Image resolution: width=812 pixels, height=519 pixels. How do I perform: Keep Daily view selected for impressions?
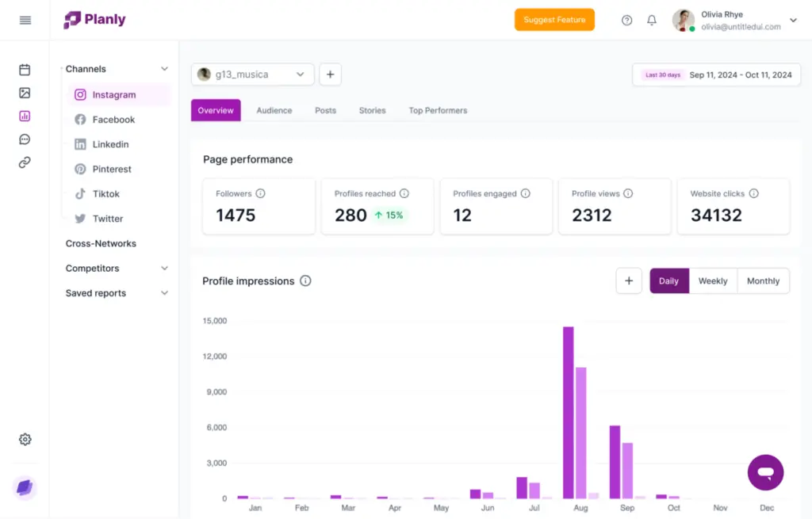click(x=668, y=280)
